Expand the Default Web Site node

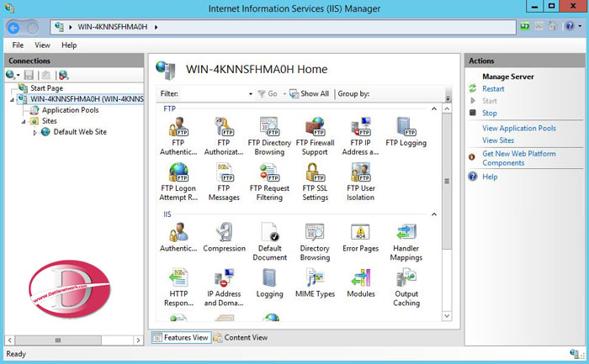[34, 133]
